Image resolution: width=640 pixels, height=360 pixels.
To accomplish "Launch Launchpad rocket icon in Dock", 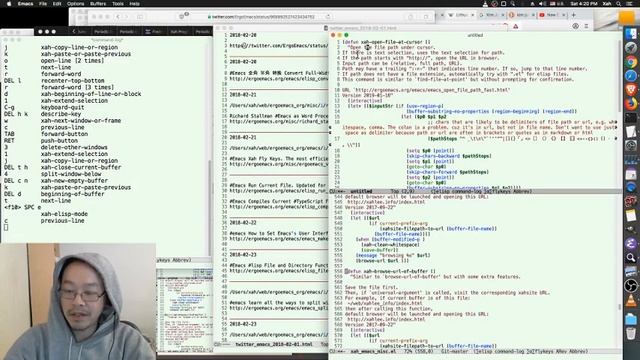I will coord(631,48).
